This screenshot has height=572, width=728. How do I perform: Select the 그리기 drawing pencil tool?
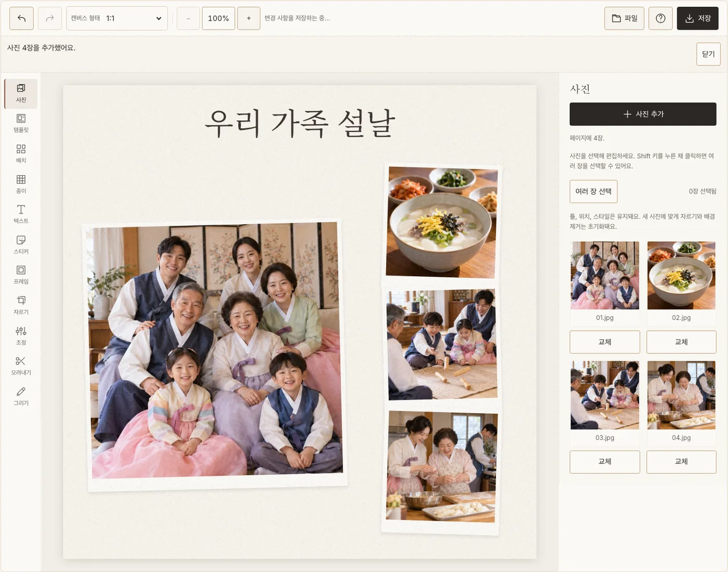[x=21, y=396]
